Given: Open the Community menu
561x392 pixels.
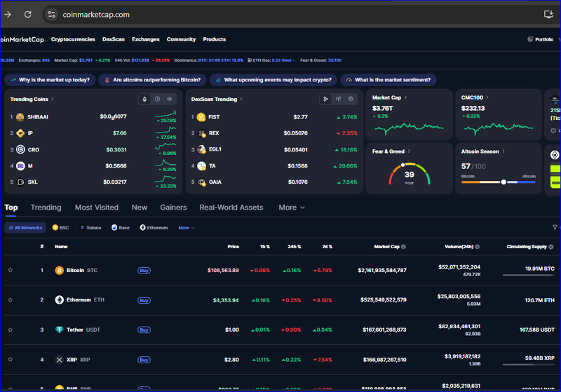Looking at the screenshot, I should click(181, 39).
